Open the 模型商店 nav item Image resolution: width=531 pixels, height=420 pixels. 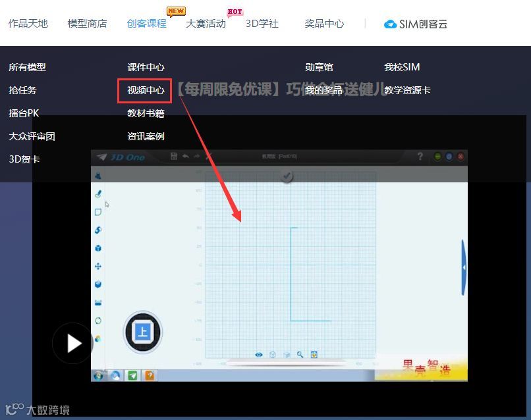tap(87, 24)
